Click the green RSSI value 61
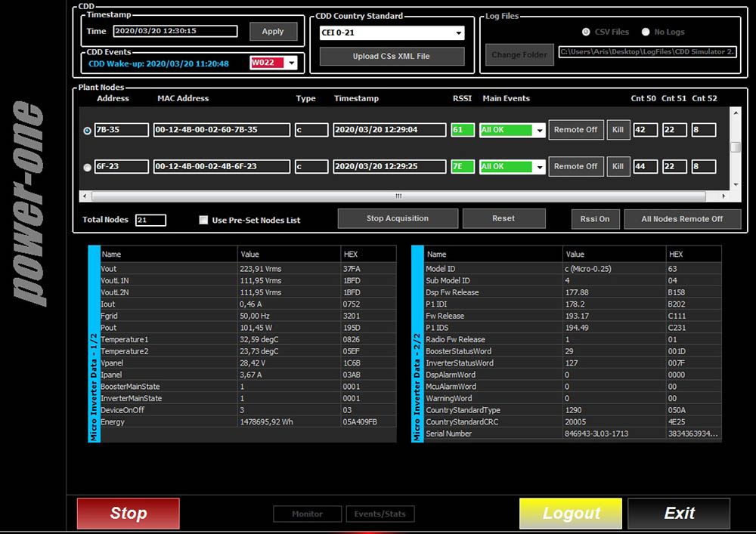This screenshot has height=534, width=756. point(463,130)
